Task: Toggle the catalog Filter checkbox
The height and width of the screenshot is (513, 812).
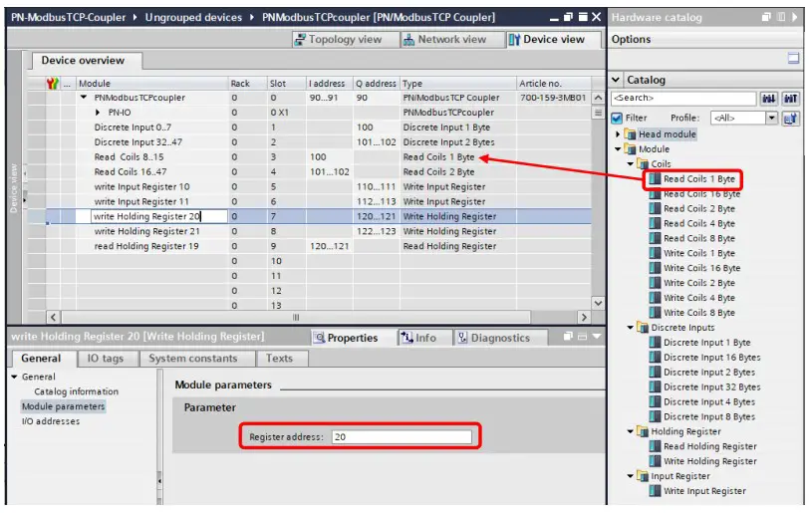Action: [x=617, y=118]
